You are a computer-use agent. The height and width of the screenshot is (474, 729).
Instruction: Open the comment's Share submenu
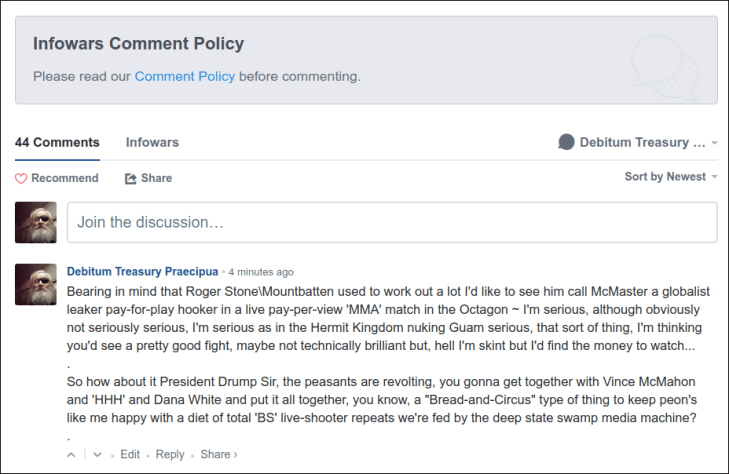pos(218,455)
